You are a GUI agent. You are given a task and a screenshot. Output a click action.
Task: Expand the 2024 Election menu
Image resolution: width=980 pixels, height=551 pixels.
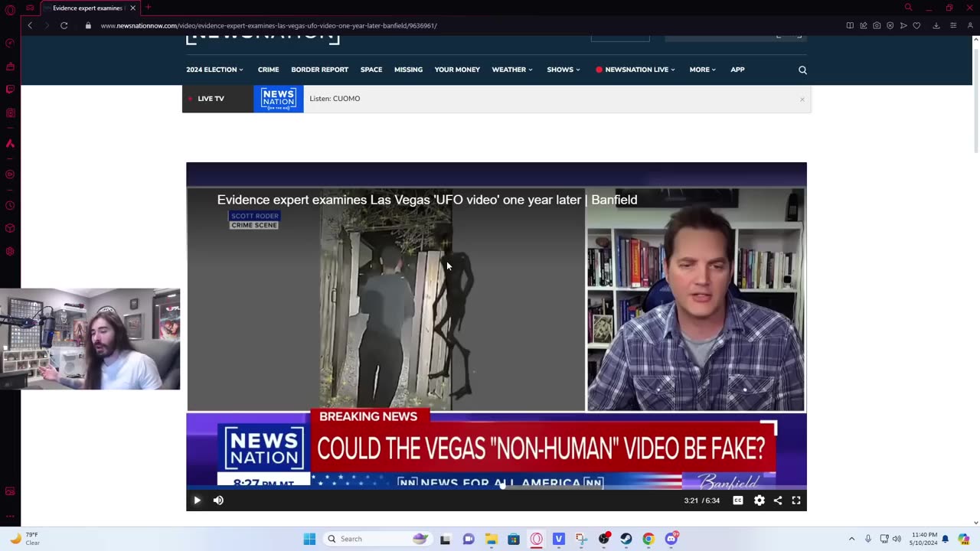214,70
